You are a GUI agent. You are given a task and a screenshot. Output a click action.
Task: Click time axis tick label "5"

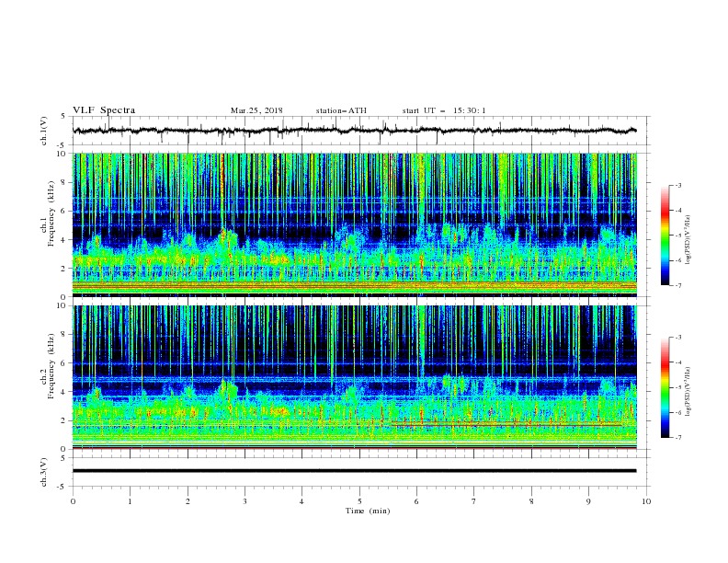[359, 501]
